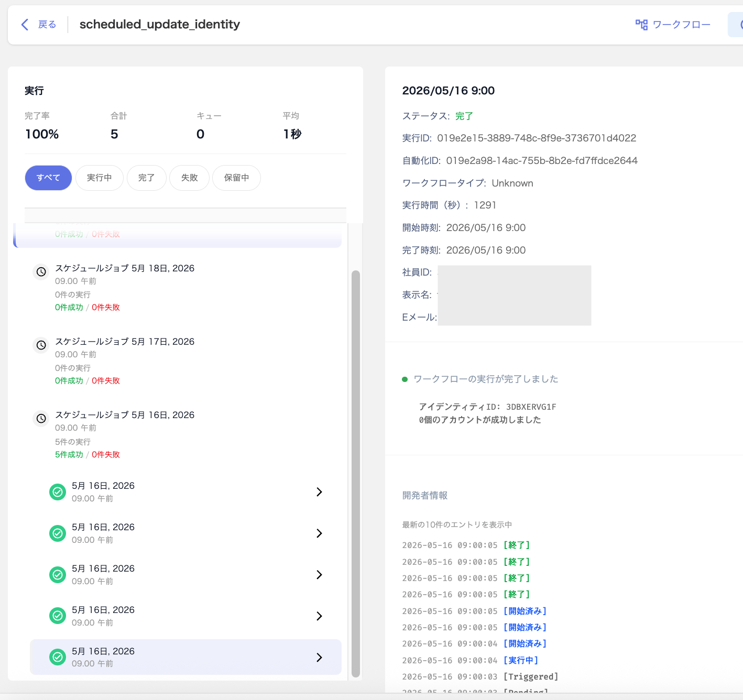Click the execution ID 019e2e15-3889 value
This screenshot has width=743, height=700.
click(x=537, y=138)
